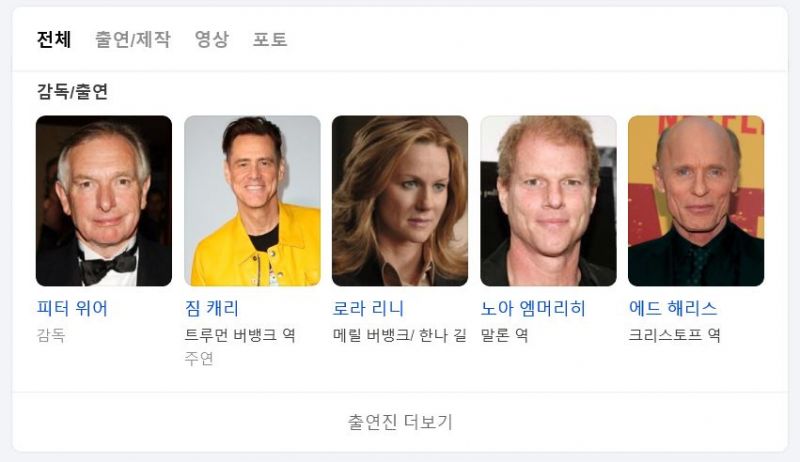Click the 로라 리니 name link

coord(368,309)
